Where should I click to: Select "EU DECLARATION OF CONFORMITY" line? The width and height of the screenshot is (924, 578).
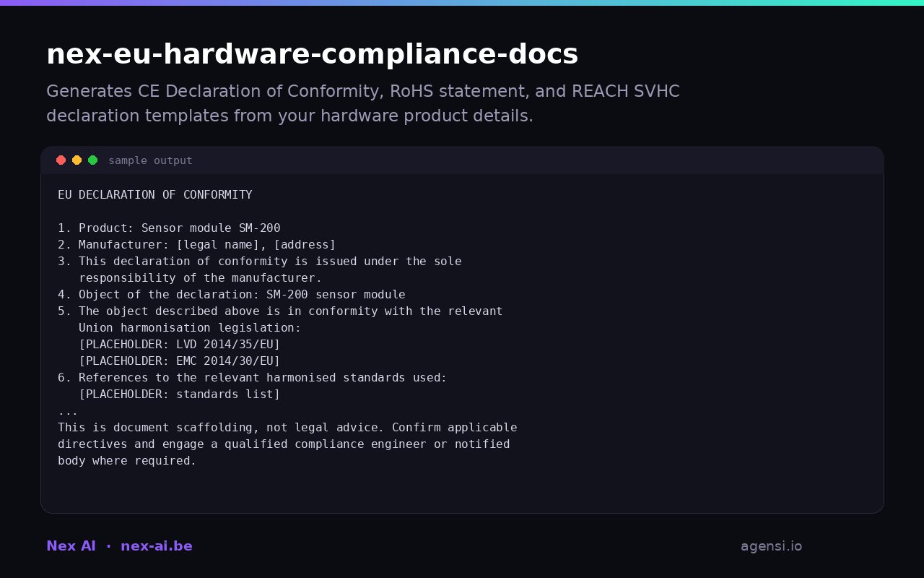coord(155,195)
